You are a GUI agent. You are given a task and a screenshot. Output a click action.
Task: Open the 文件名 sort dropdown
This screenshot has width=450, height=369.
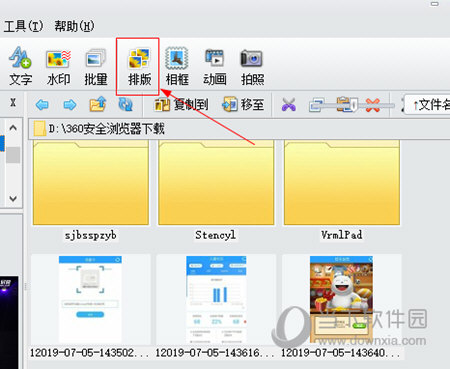click(x=427, y=105)
